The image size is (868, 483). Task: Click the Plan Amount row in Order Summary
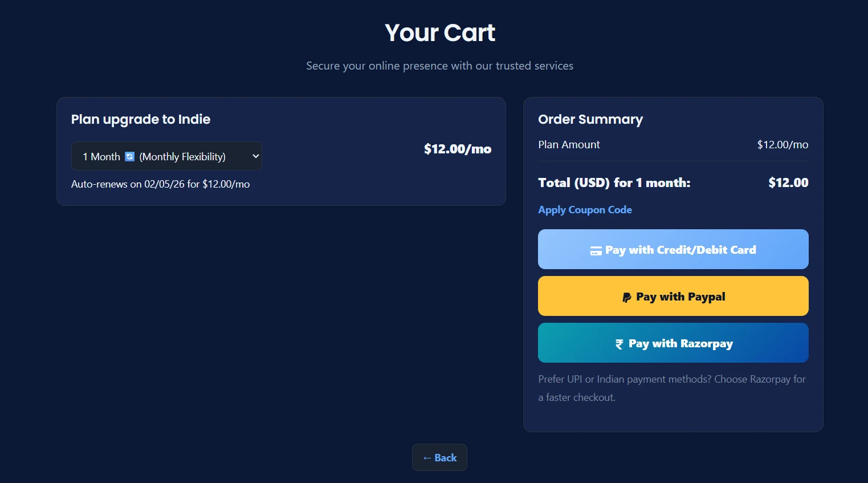click(569, 144)
